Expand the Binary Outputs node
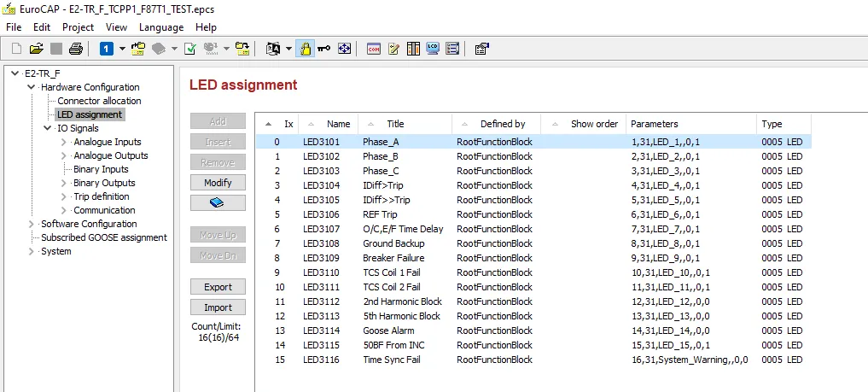Screen dimensions: 868x392 click(64, 184)
